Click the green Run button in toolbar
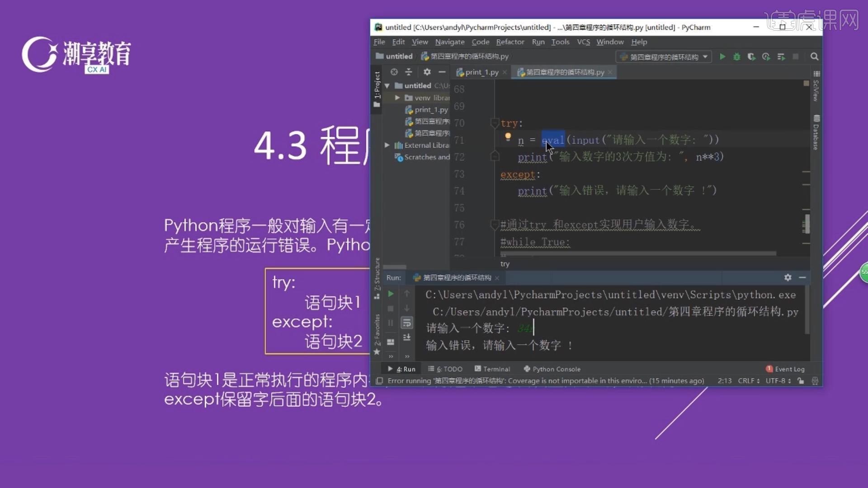 point(722,56)
